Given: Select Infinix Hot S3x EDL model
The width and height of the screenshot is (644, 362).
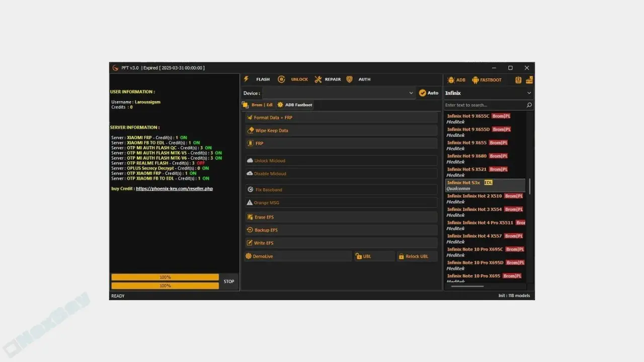Looking at the screenshot, I should pyautogui.click(x=485, y=186).
